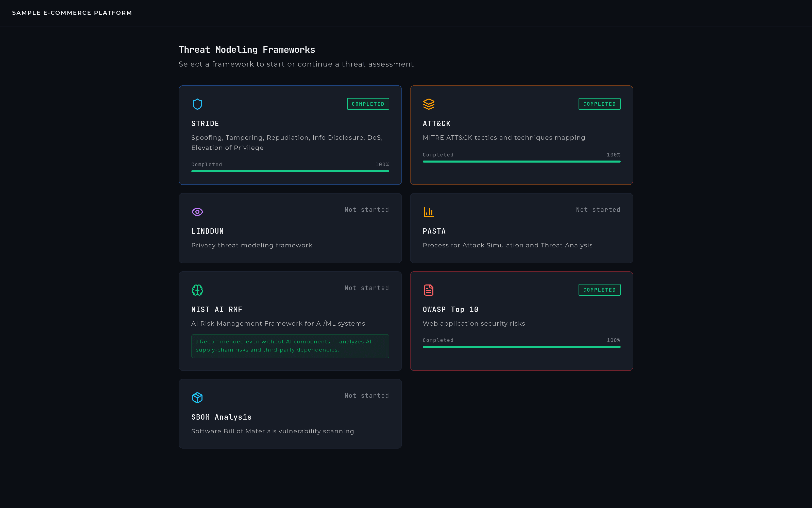Viewport: 812px width, 508px height.
Task: Click Not started status on NIST AI RMF
Action: tap(367, 288)
